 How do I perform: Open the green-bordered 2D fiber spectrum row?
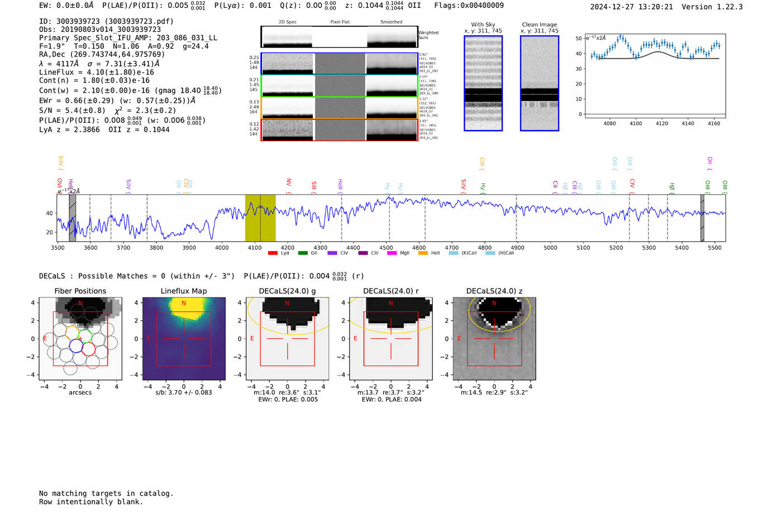[339, 86]
